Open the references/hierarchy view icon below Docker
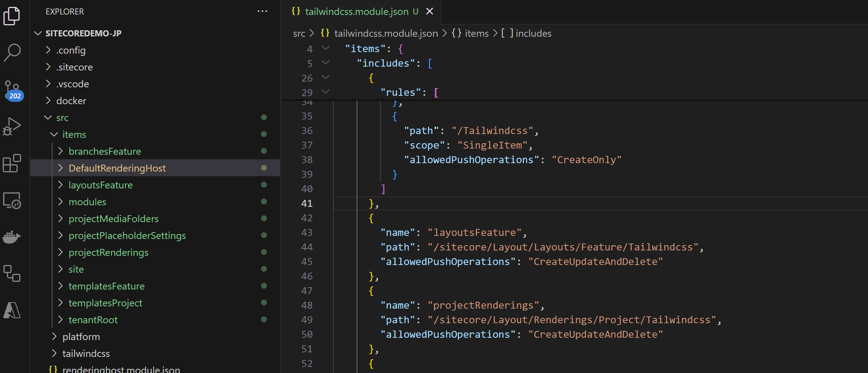868x373 pixels. coord(12,273)
